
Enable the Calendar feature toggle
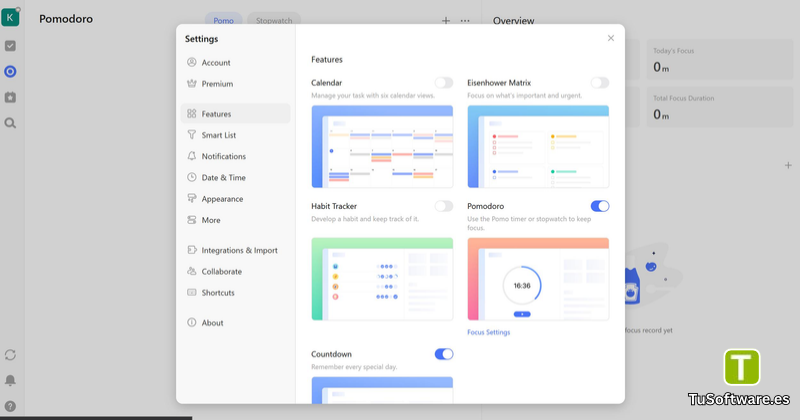coord(443,83)
